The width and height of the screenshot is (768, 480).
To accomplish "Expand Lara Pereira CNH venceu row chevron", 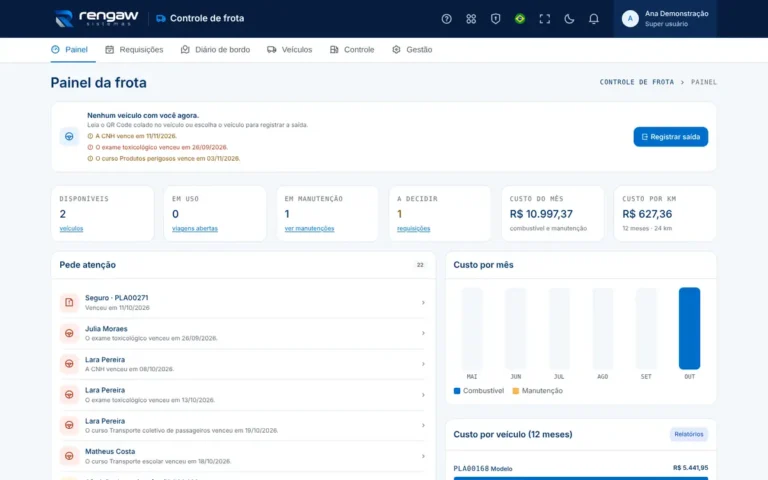I will [423, 364].
